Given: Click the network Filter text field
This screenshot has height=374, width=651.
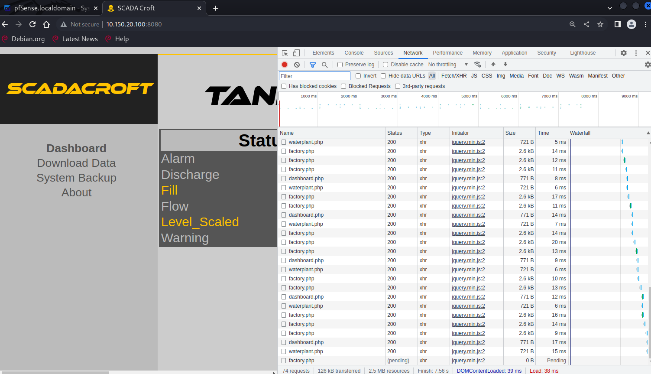Looking at the screenshot, I should [315, 76].
